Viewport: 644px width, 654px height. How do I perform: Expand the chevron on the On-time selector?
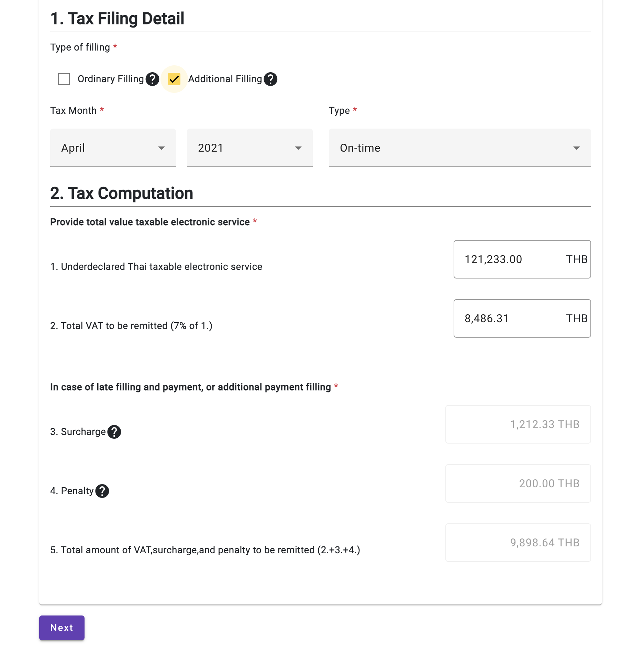click(x=577, y=148)
